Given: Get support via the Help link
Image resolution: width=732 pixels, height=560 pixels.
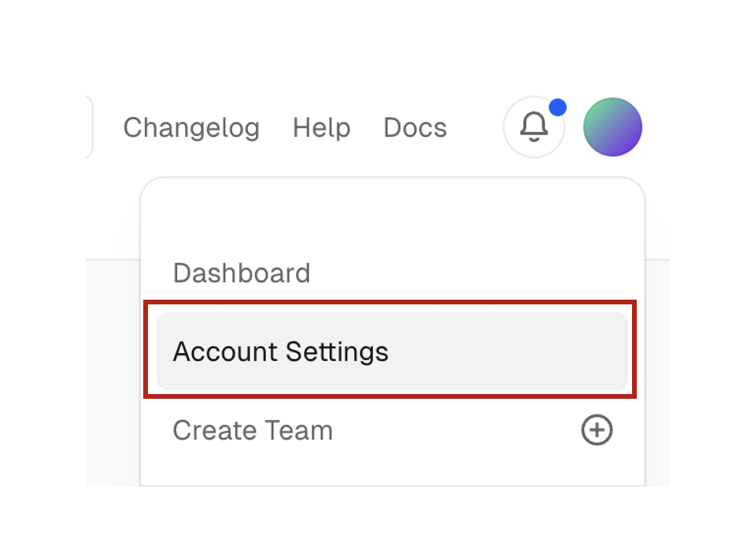Looking at the screenshot, I should tap(321, 127).
